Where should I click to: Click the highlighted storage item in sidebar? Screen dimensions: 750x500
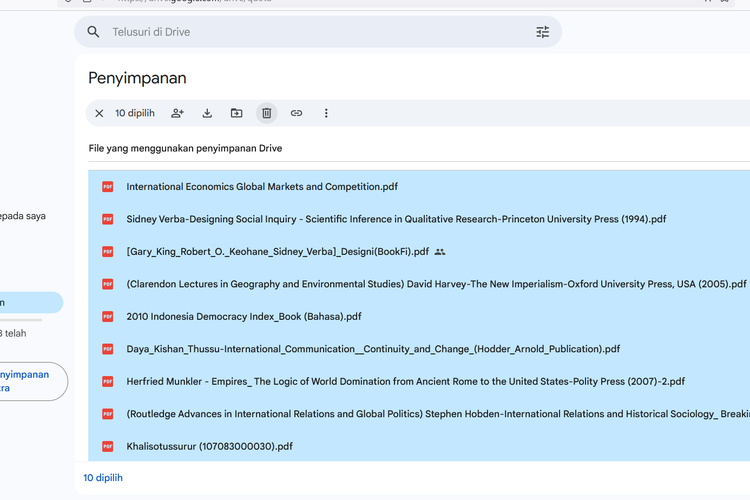coord(30,302)
